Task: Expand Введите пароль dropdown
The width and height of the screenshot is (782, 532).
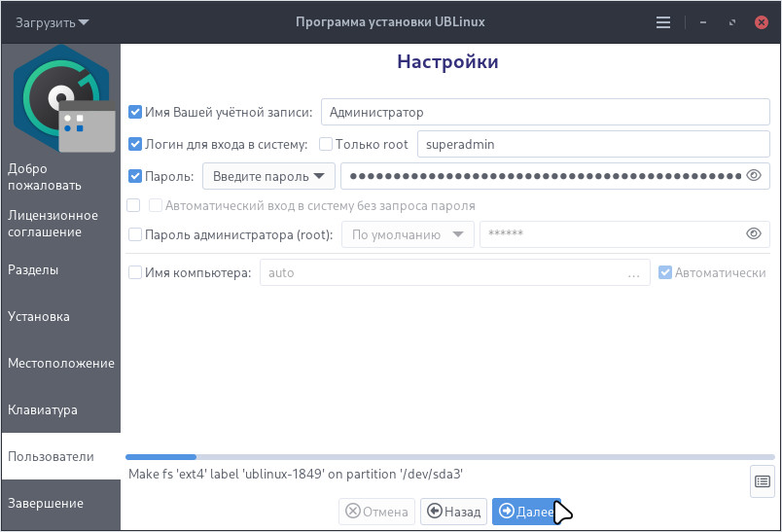Action: pos(268,176)
